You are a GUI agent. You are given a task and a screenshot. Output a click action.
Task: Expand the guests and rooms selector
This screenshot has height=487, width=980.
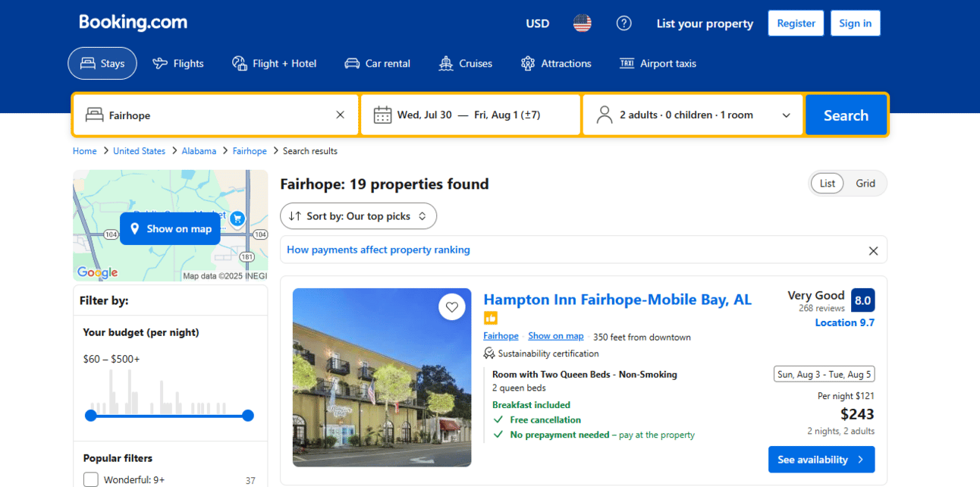pyautogui.click(x=693, y=115)
